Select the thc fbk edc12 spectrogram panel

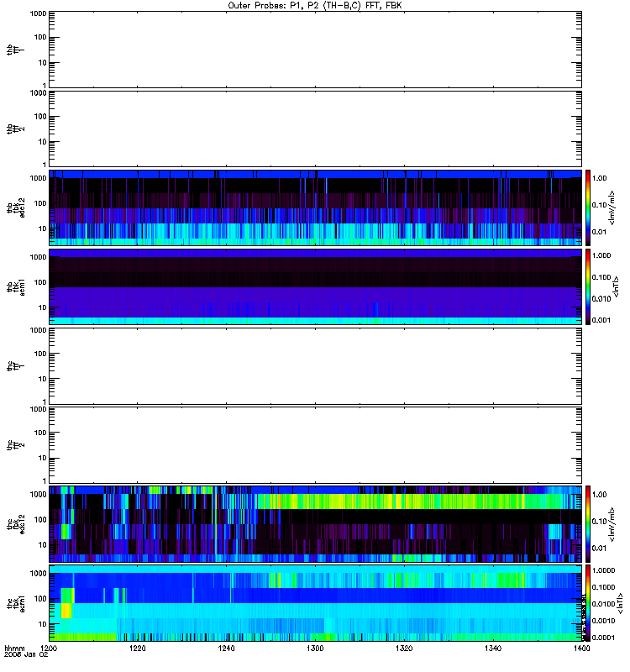click(316, 523)
